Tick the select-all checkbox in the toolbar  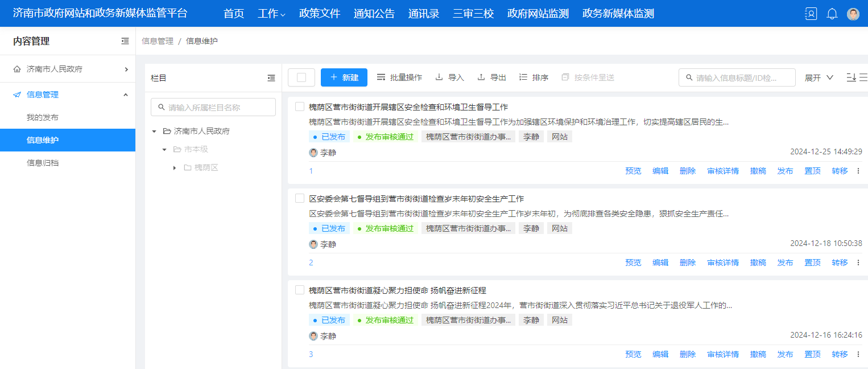pos(301,77)
